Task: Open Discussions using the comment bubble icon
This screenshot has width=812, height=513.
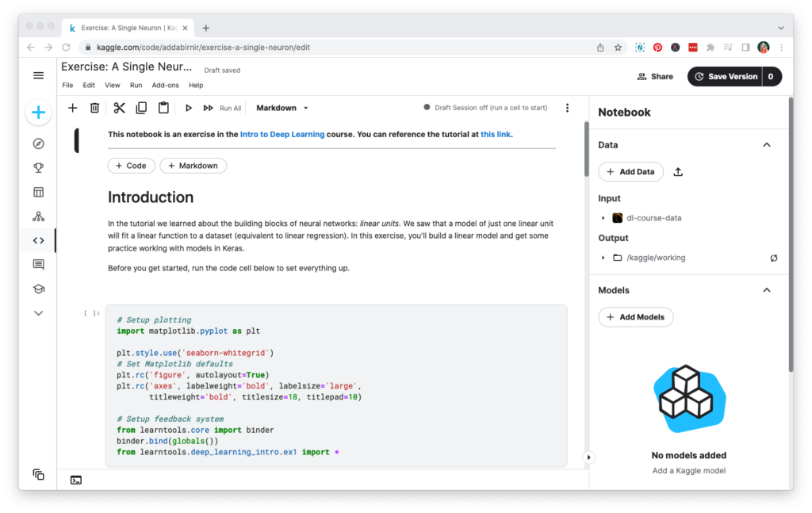Action: (38, 264)
